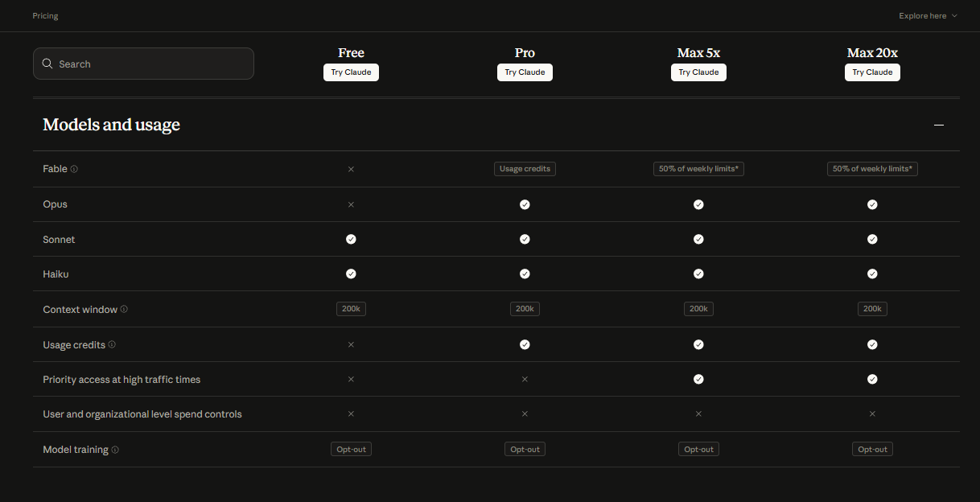The width and height of the screenshot is (980, 502).
Task: Click the Pro plan heading
Action: 525,53
